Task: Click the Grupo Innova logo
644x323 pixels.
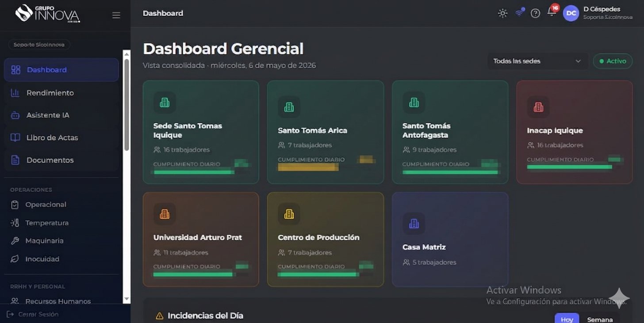Action: pyautogui.click(x=47, y=14)
